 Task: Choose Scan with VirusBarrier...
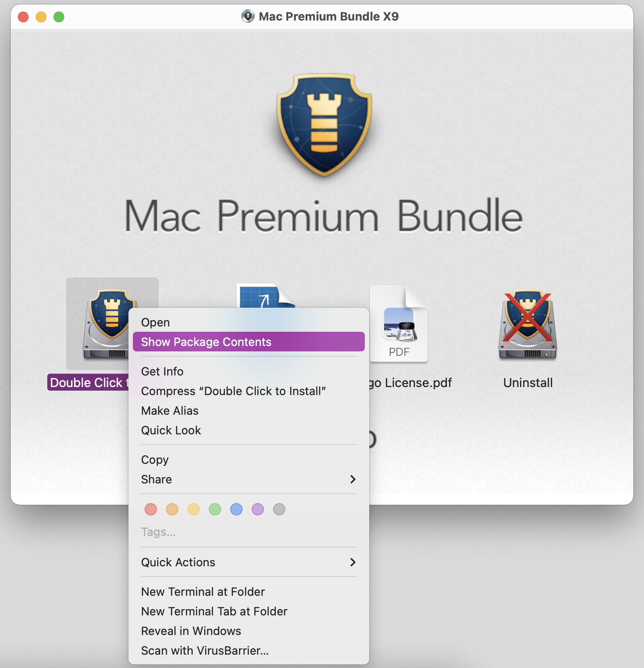(x=249, y=651)
